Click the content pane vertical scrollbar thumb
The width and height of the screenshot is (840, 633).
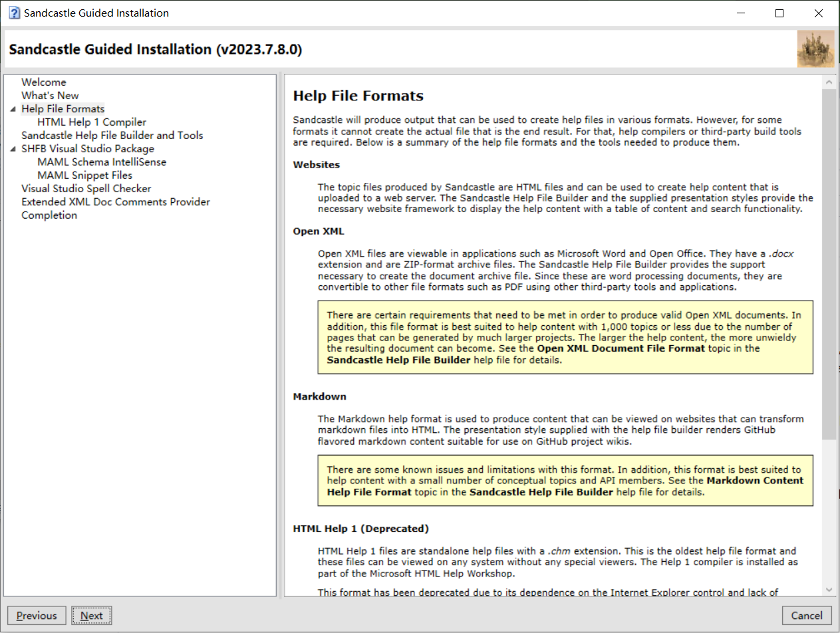click(x=829, y=264)
